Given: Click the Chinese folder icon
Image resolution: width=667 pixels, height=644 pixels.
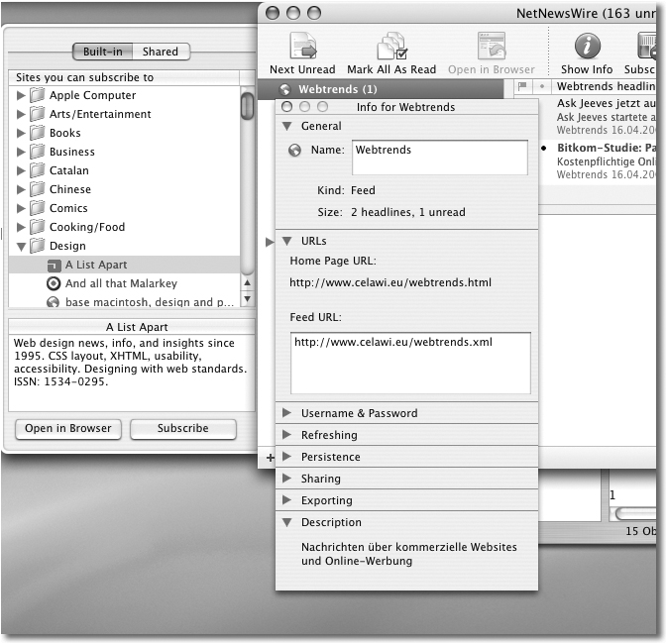Looking at the screenshot, I should point(38,189).
